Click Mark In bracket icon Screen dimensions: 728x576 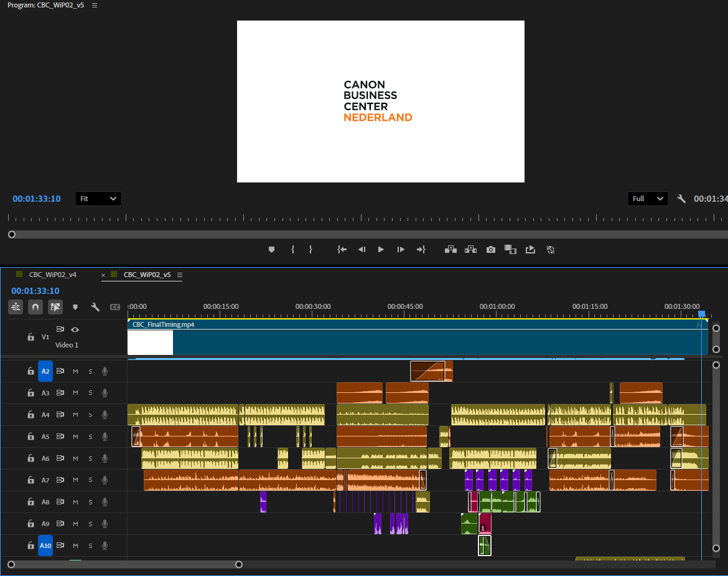coord(292,249)
